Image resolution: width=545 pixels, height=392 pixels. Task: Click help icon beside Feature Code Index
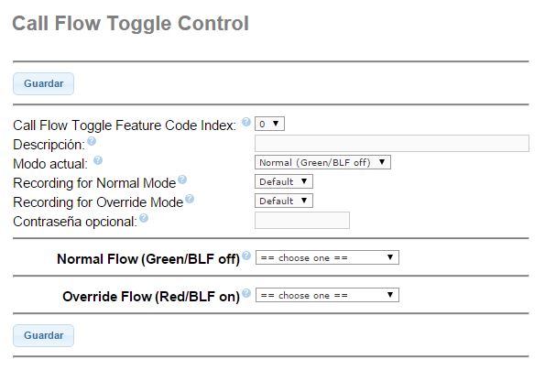pos(246,122)
